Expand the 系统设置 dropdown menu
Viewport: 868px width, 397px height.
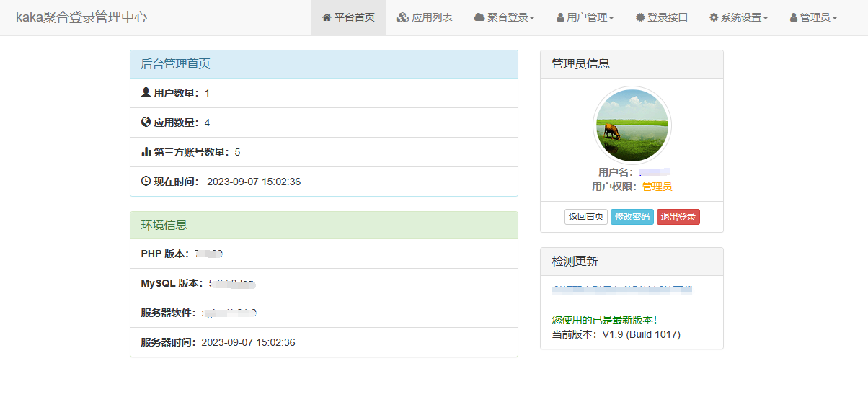click(x=739, y=17)
